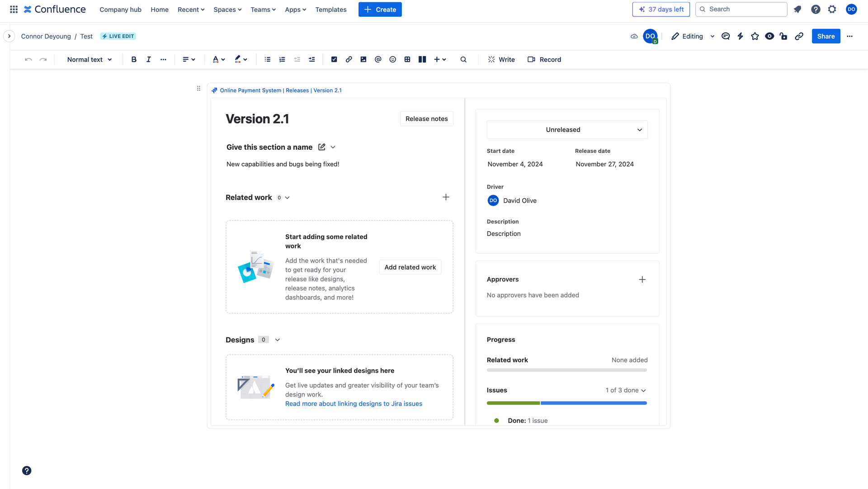Open the Spaces menu
Image resolution: width=868 pixels, height=489 pixels.
click(227, 9)
